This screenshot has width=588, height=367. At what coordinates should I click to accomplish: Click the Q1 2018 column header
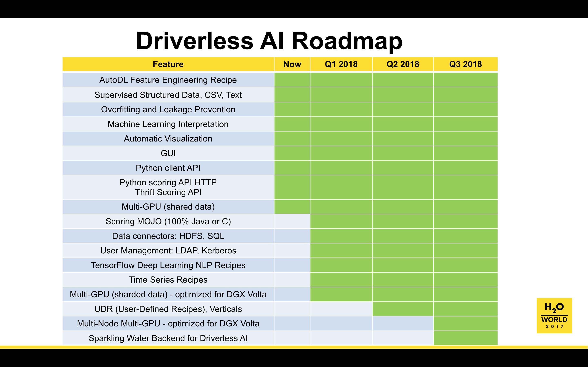pyautogui.click(x=341, y=64)
